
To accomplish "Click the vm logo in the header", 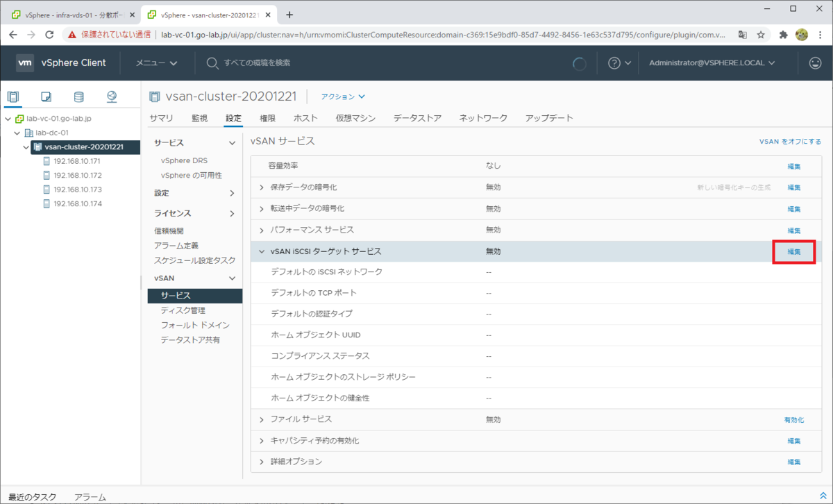I will tap(25, 62).
